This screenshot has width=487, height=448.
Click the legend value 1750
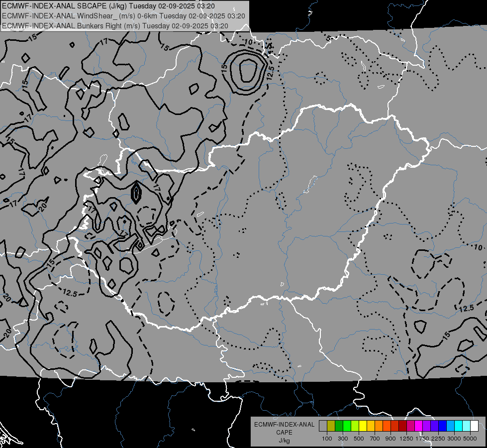423,439
